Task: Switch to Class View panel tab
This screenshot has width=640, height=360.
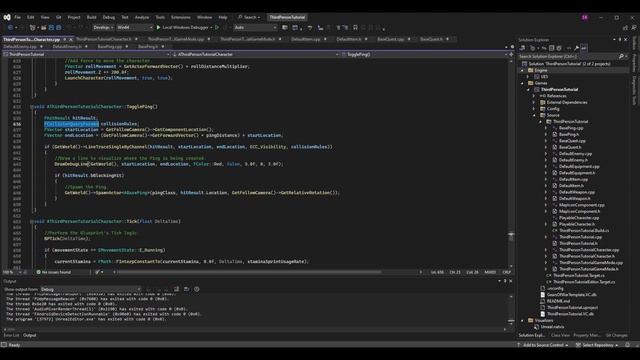Action: click(560, 335)
